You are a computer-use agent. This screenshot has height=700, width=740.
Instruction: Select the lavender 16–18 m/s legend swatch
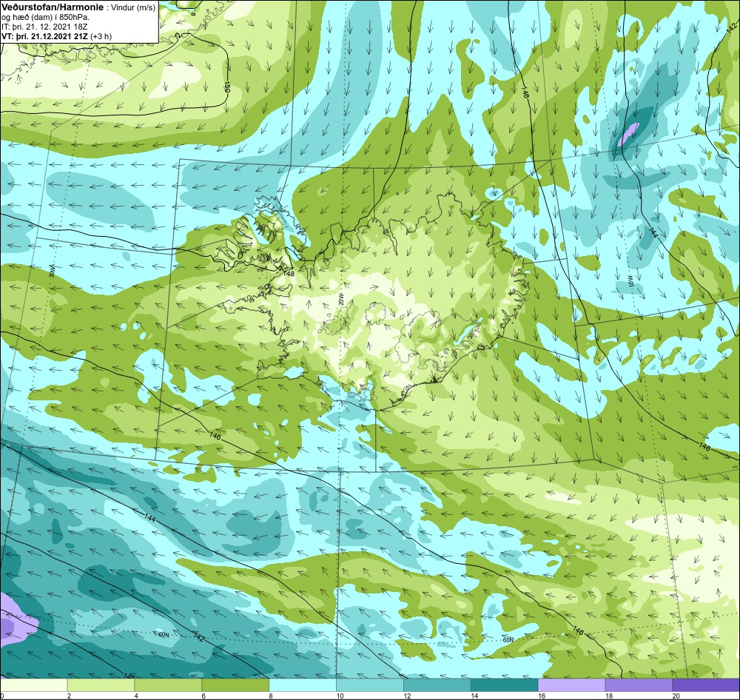[571, 685]
